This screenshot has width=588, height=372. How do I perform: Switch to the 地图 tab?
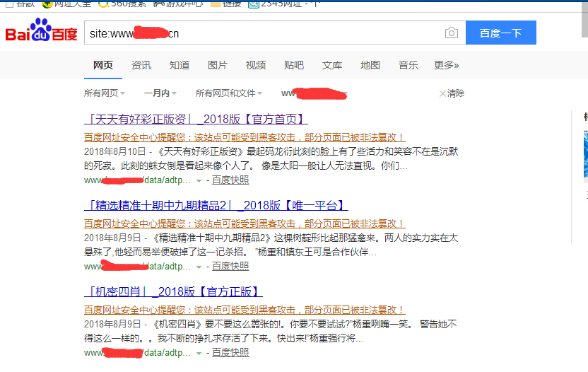370,65
